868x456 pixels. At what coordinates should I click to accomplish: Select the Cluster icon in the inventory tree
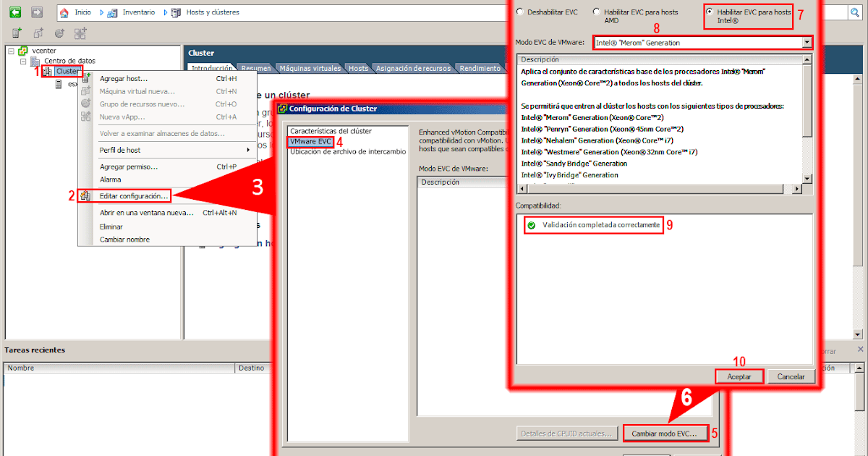click(x=49, y=71)
